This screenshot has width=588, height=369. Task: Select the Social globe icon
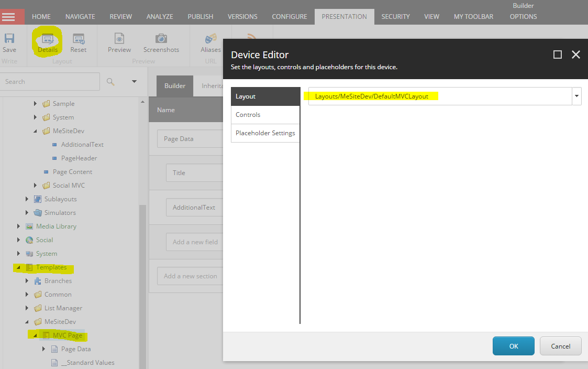29,240
